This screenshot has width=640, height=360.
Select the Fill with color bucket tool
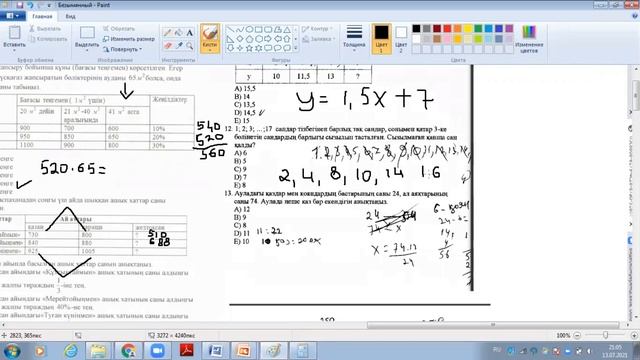(178, 33)
